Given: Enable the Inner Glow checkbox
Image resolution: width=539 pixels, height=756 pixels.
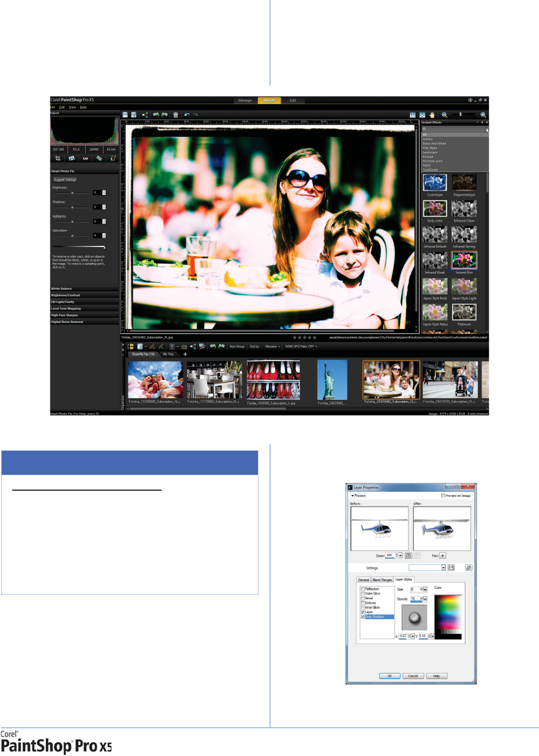Looking at the screenshot, I should (362, 608).
